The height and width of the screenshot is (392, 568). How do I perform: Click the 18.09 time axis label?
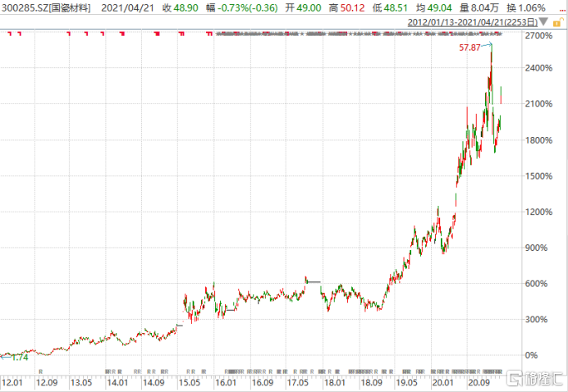pos(372,383)
